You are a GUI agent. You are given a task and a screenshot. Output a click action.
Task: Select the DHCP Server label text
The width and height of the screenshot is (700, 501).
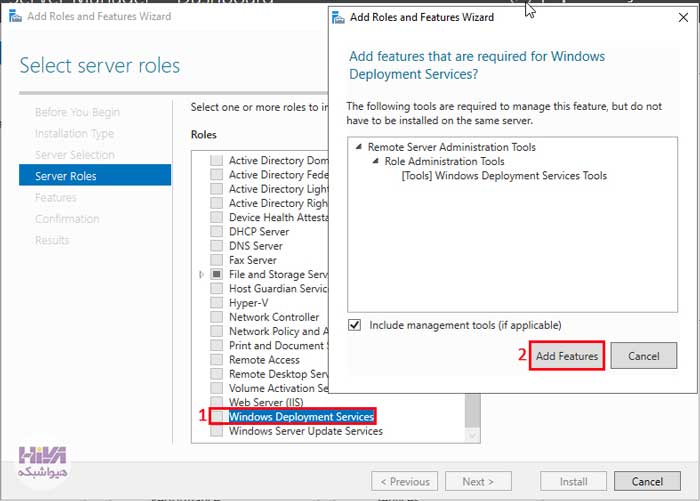point(259,231)
